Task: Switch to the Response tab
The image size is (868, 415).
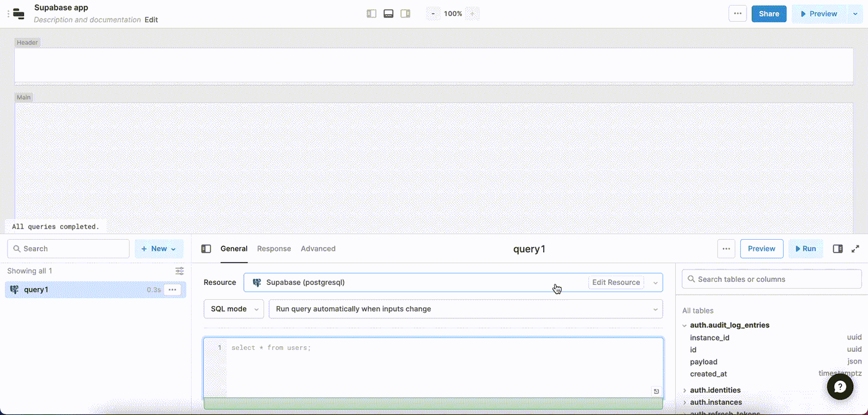Action: coord(274,249)
